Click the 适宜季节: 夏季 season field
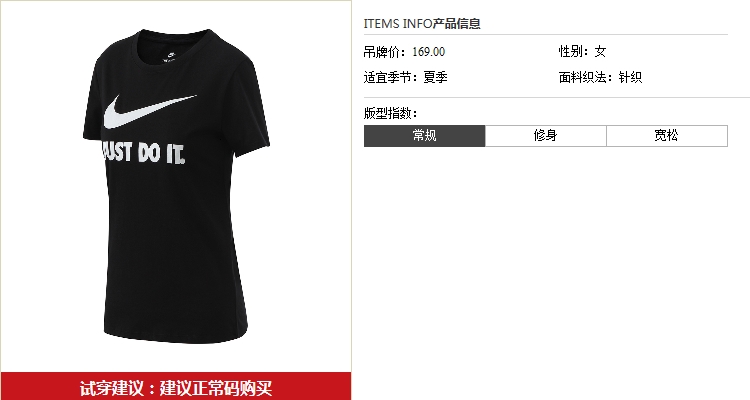The image size is (750, 400). 405,77
